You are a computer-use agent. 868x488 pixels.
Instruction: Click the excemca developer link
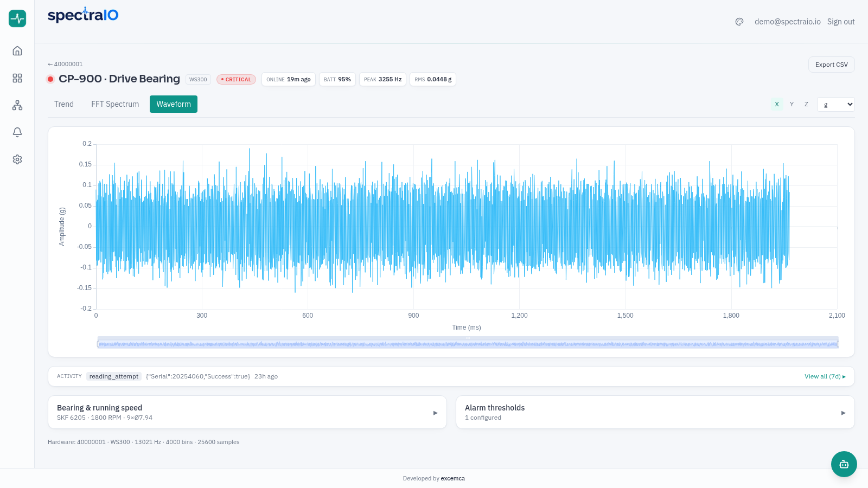(x=453, y=478)
